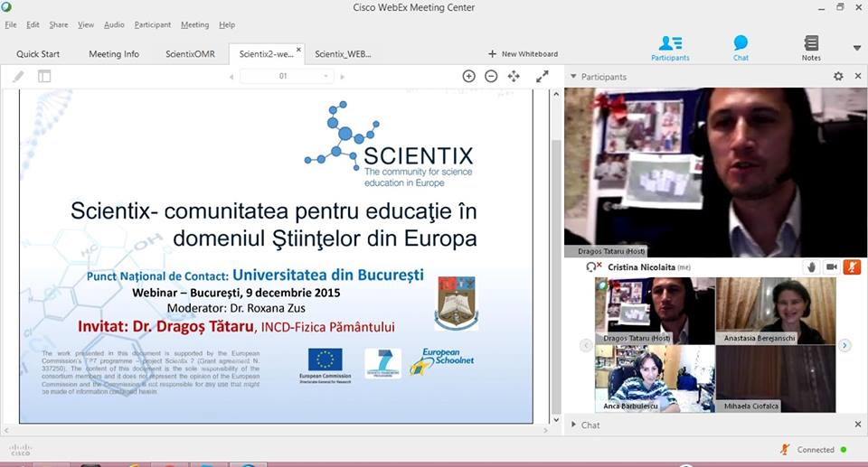
Task: Select Mihaela Ciofalca video thumbnail
Action: (x=776, y=379)
